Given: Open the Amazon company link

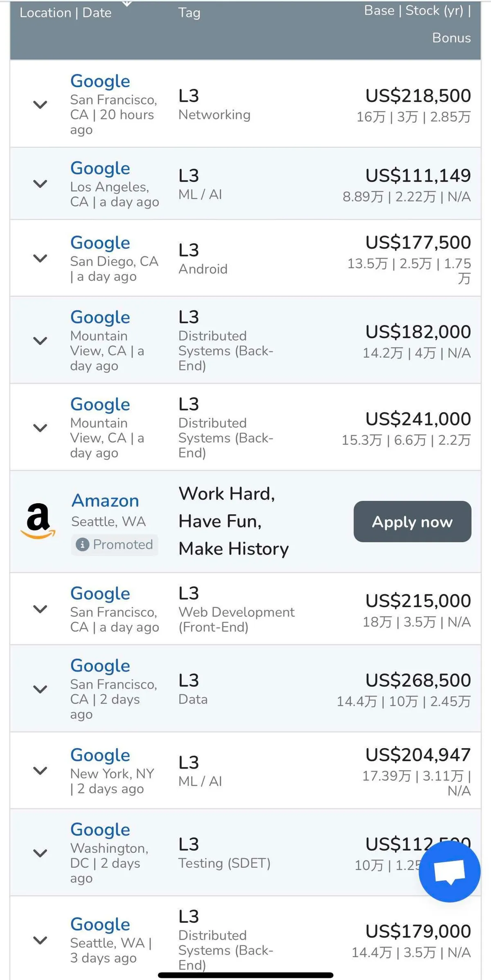Looking at the screenshot, I should tap(105, 501).
